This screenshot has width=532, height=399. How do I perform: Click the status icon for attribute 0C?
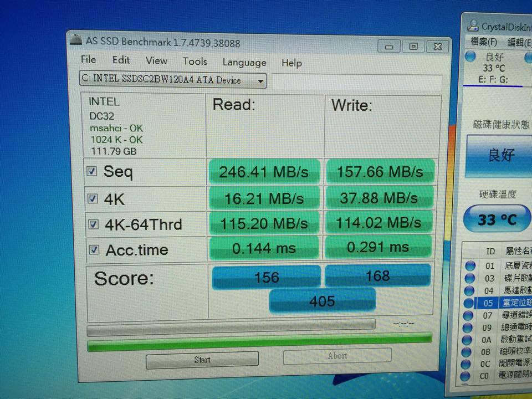[465, 364]
